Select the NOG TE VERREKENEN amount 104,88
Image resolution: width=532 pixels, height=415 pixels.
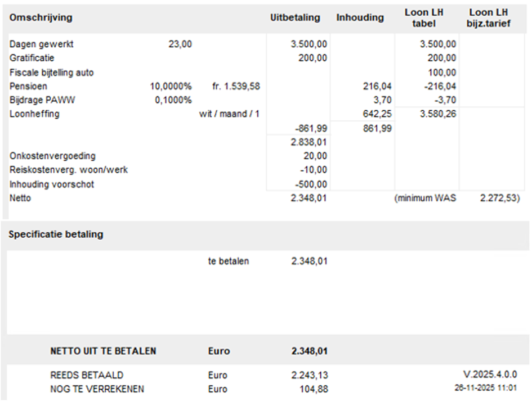click(314, 389)
